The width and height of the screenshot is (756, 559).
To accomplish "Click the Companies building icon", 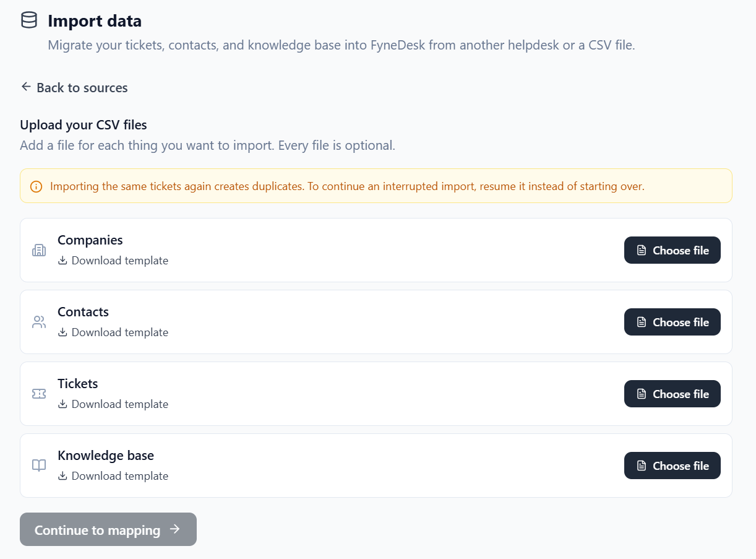I will [x=39, y=250].
